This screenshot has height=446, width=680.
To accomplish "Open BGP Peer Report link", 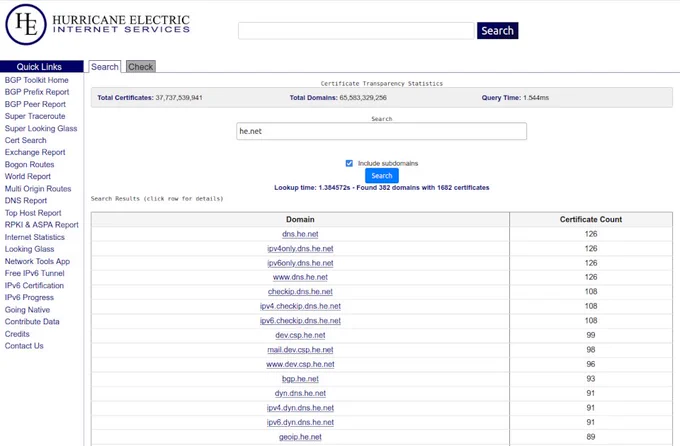I will (35, 104).
